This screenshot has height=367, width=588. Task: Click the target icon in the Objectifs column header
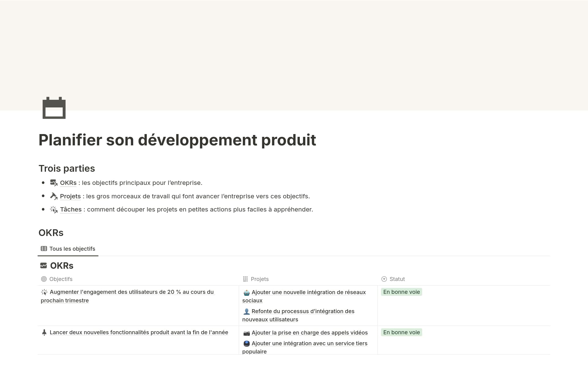[x=44, y=279]
